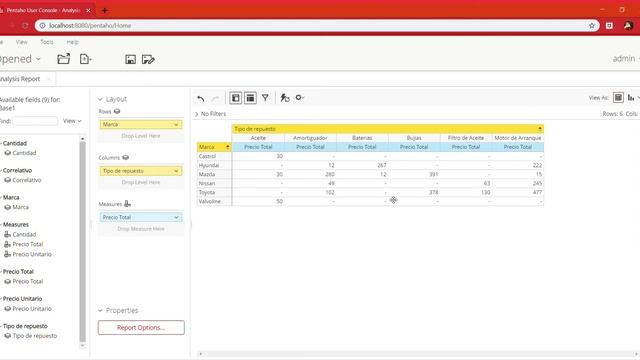
Task: Open the More actions gear dropdown
Action: [300, 98]
